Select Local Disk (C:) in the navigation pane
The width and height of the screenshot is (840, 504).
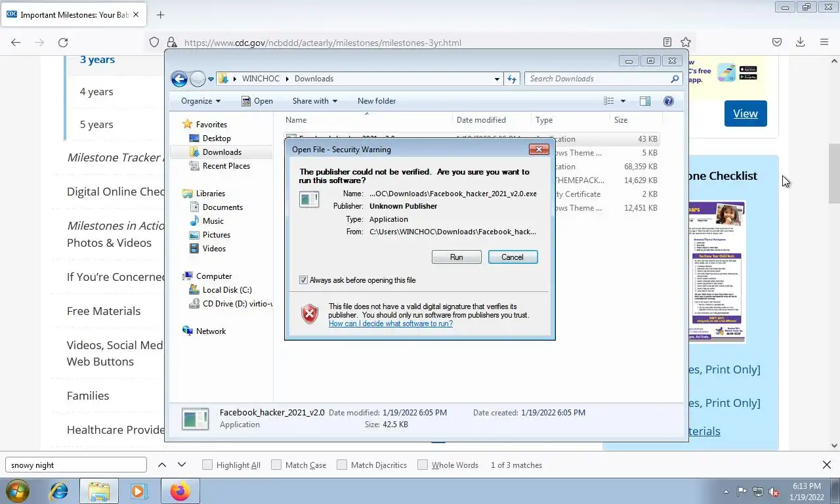227,290
